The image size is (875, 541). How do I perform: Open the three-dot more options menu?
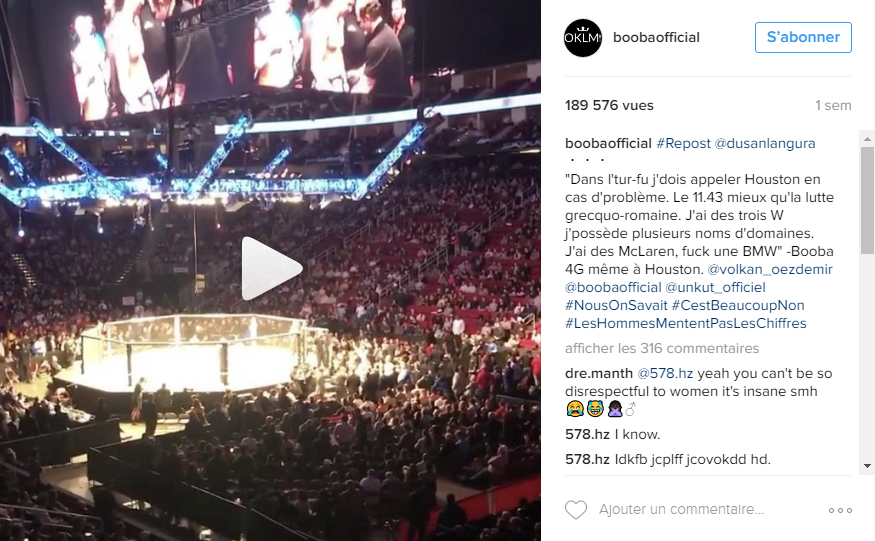pos(840,510)
